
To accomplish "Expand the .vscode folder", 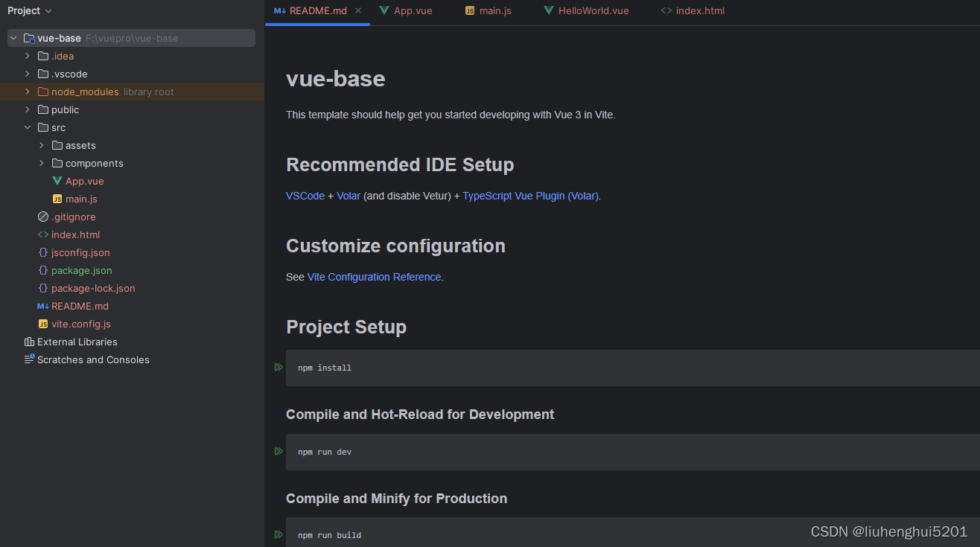I will [28, 74].
